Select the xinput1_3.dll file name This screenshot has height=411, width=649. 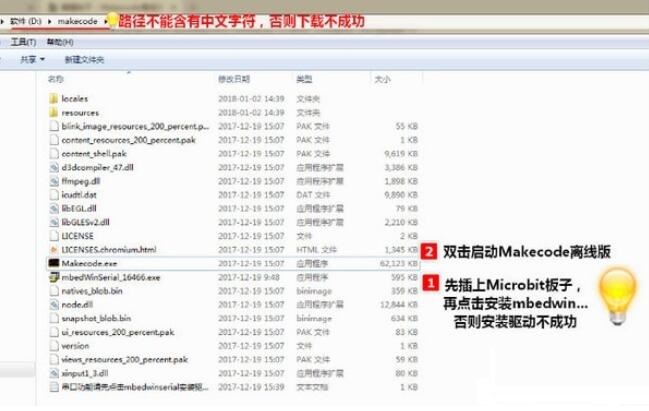84,373
